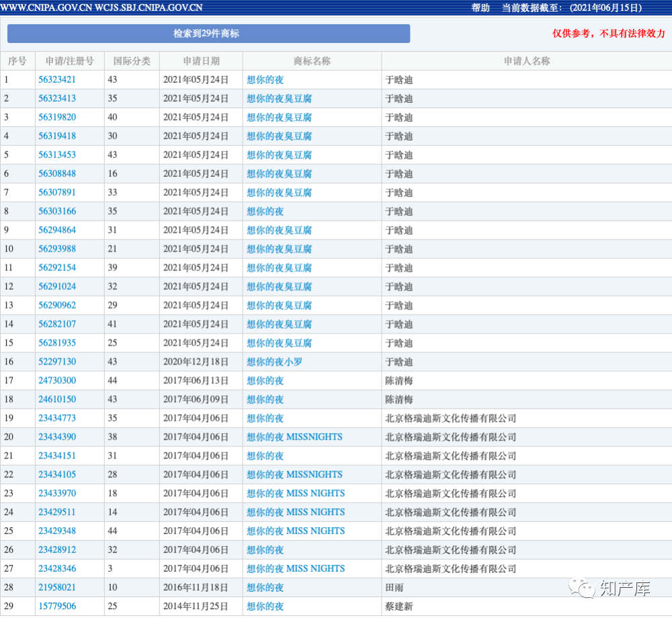Open registration number 56307891
Image resolution: width=672 pixels, height=618 pixels.
[57, 192]
